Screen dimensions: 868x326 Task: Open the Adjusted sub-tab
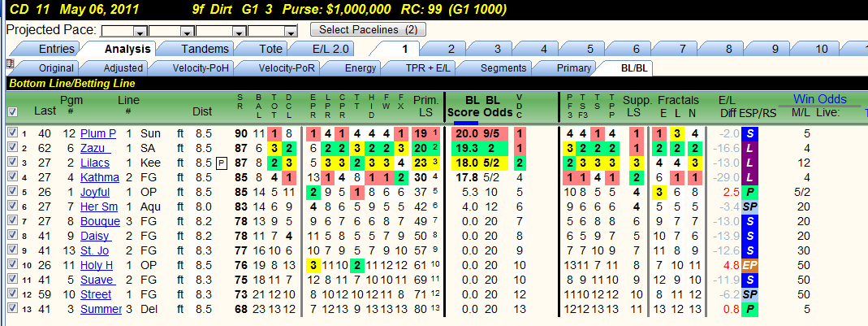pyautogui.click(x=123, y=68)
